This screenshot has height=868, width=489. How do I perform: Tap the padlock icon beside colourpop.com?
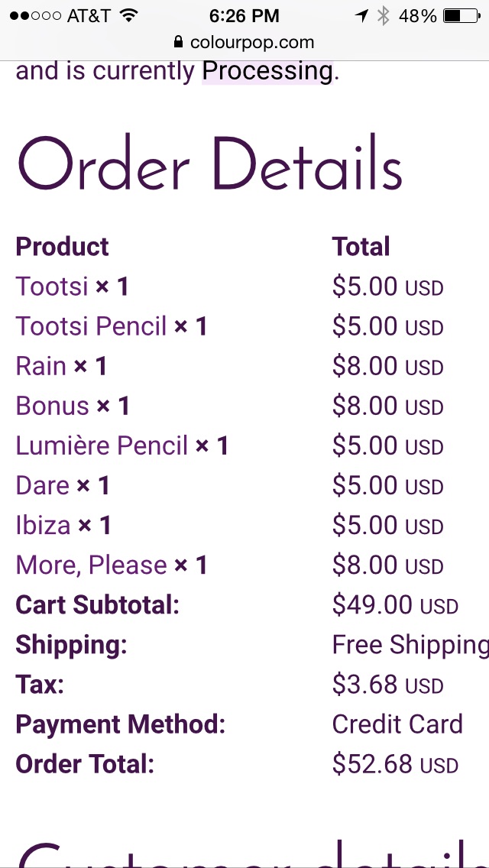pos(178,42)
